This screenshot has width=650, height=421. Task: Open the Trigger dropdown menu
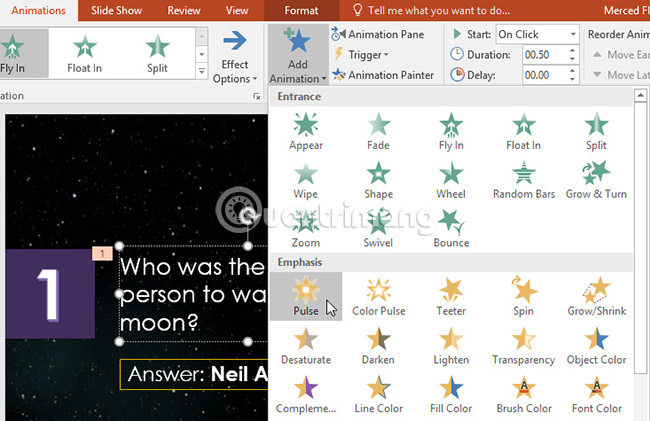pos(361,55)
